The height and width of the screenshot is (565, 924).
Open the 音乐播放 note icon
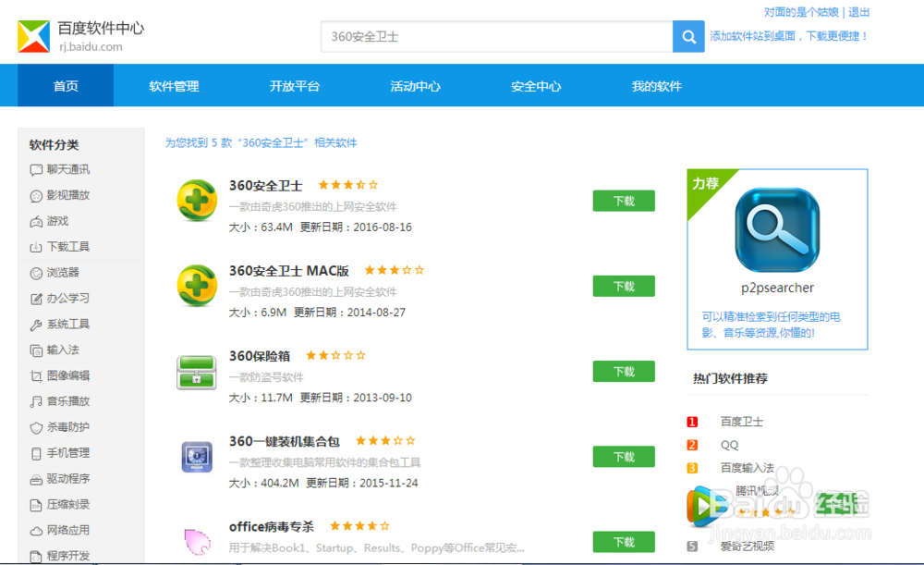coord(36,401)
